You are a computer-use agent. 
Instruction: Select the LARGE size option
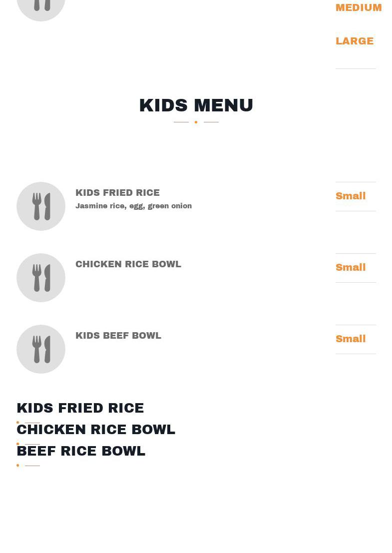coord(355,41)
